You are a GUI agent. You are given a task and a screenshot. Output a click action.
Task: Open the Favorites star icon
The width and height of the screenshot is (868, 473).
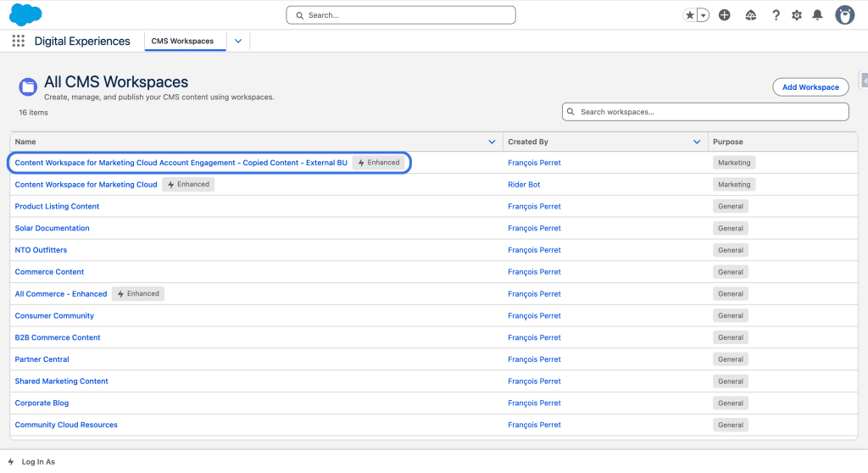pyautogui.click(x=690, y=15)
